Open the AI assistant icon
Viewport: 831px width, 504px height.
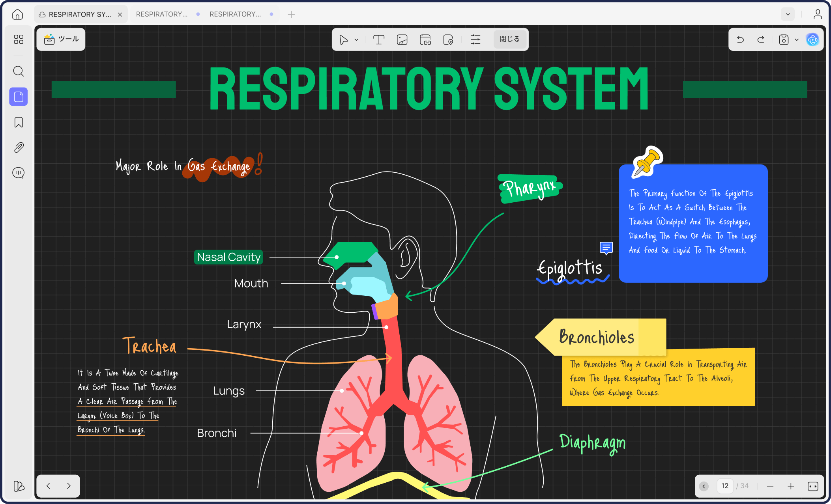[x=812, y=39]
